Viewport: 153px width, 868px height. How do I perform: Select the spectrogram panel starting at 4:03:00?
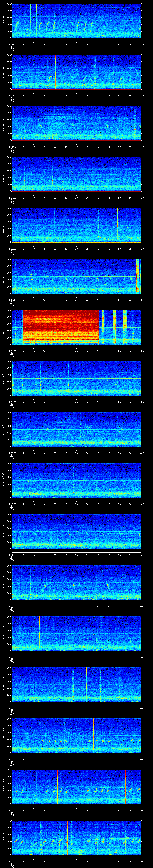tap(77, 123)
